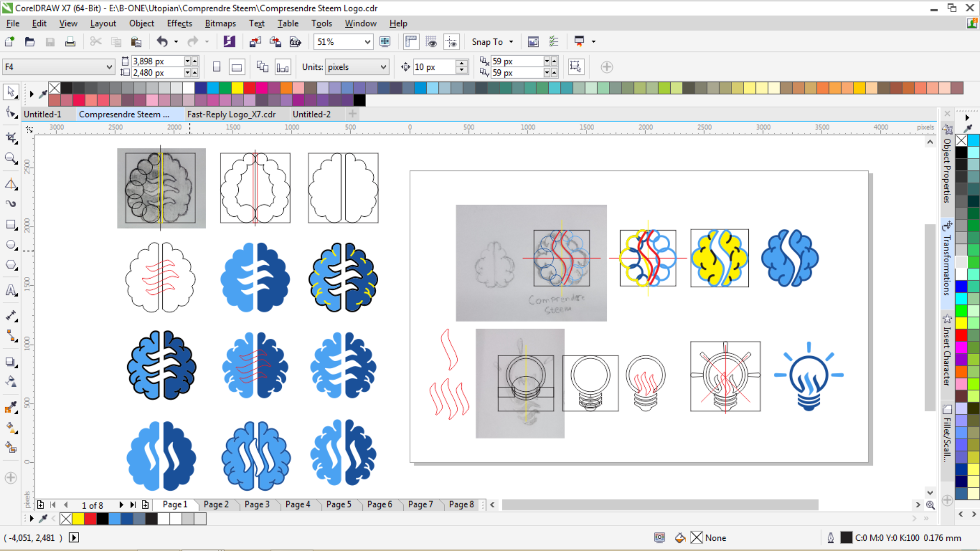This screenshot has height=551, width=980.
Task: Click the Import icon in toolbar
Action: 255,42
